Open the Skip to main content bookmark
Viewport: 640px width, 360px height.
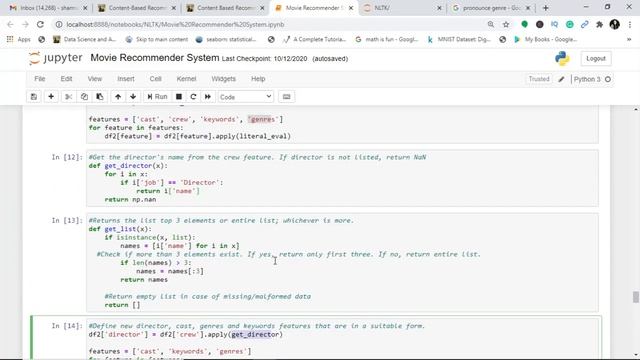click(157, 39)
